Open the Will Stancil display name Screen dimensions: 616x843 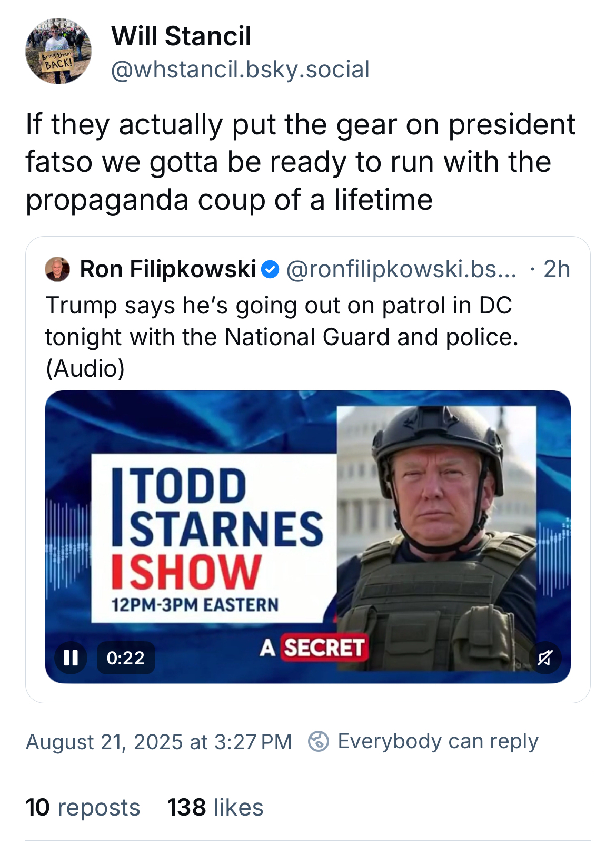(x=181, y=36)
